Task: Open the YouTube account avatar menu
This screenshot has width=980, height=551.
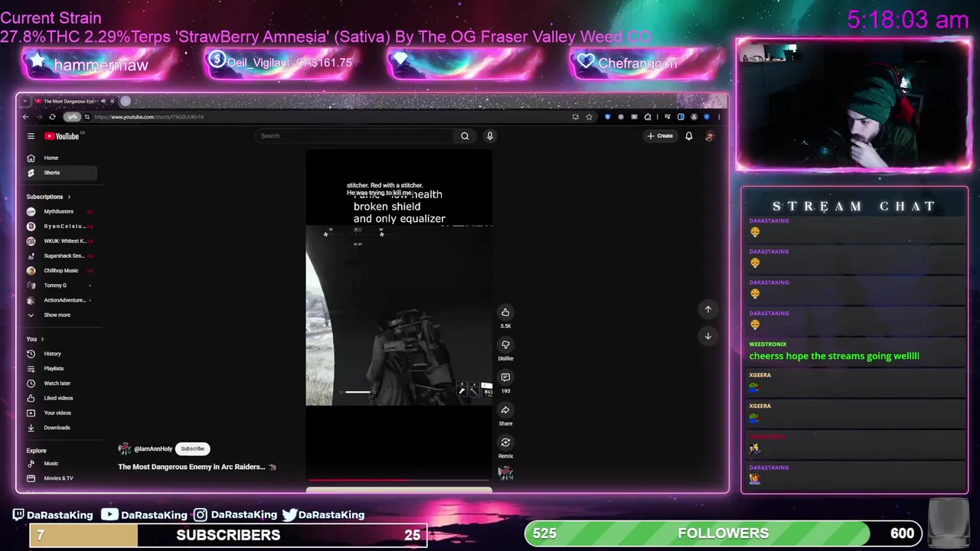Action: [x=710, y=136]
